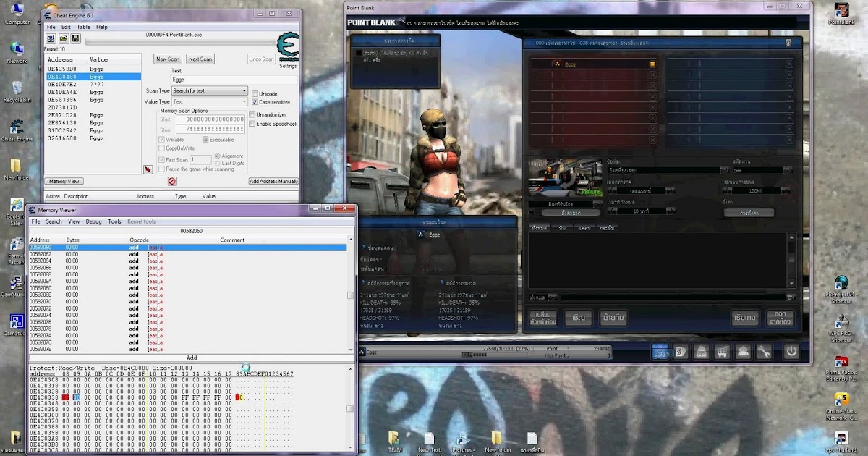The height and width of the screenshot is (456, 868).
Task: Open the TEAM folder on desktop
Action: coord(395,442)
